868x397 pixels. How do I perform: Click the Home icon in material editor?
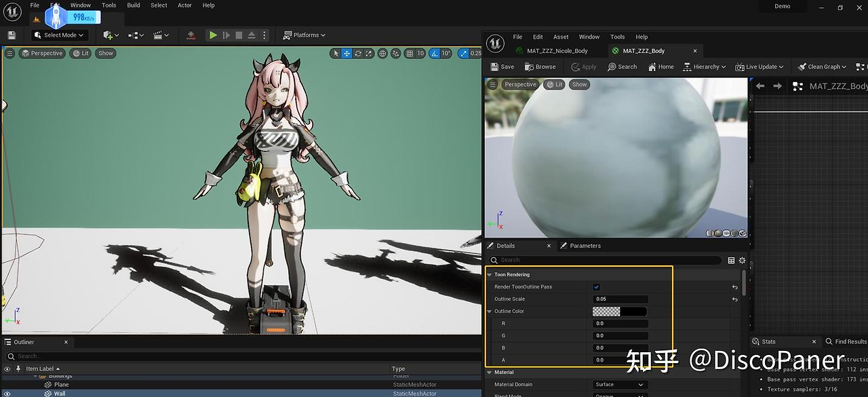coord(661,67)
